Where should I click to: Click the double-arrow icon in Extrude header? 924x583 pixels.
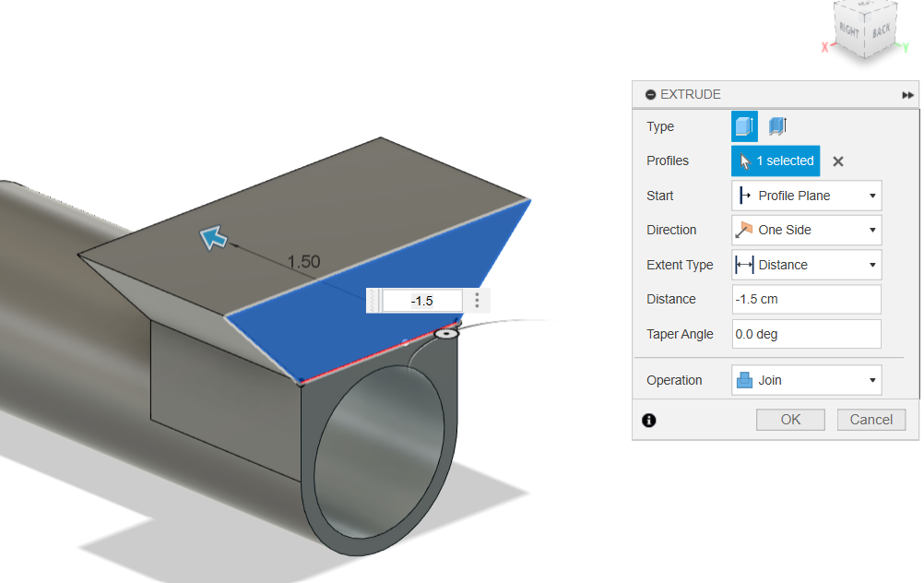[x=907, y=95]
